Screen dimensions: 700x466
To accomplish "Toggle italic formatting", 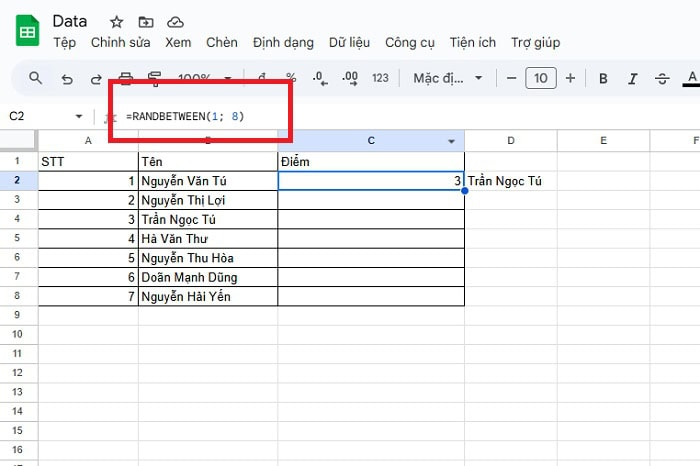I will 632,78.
